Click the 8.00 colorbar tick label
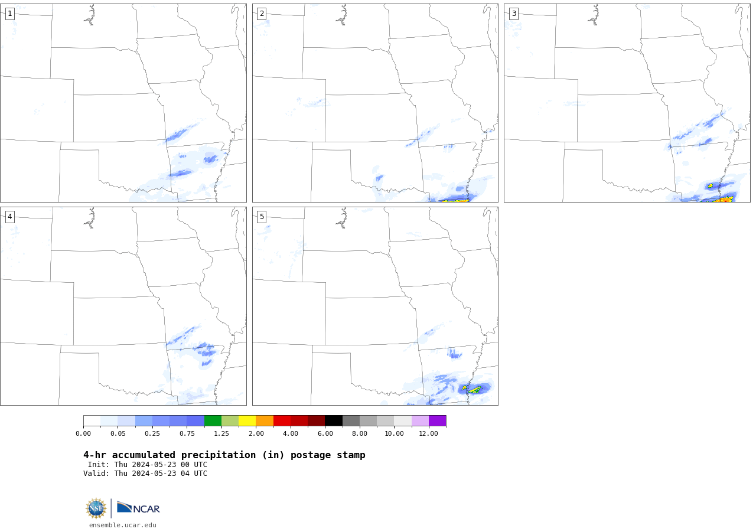The image size is (756, 532). point(360,433)
